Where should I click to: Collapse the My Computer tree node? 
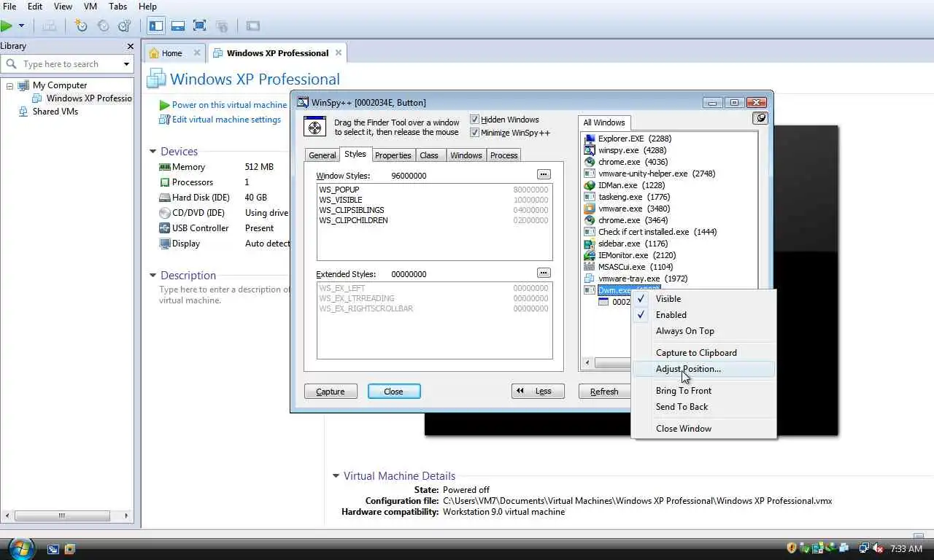pyautogui.click(x=9, y=85)
